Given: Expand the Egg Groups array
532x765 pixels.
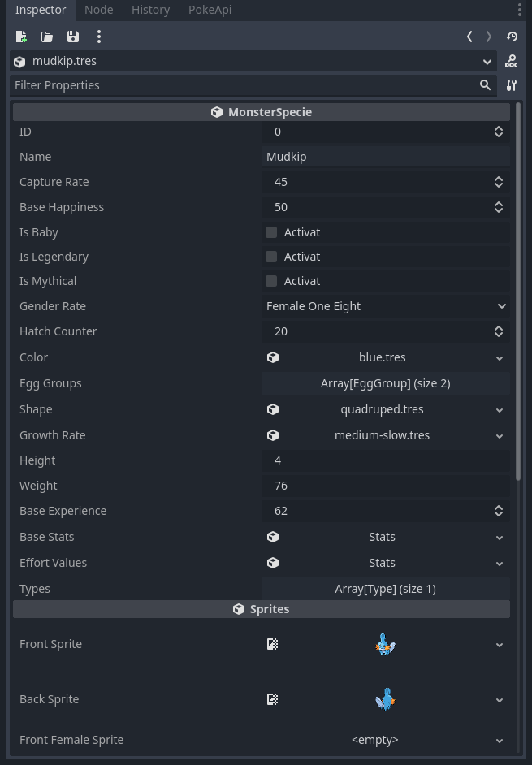Looking at the screenshot, I should click(x=385, y=383).
